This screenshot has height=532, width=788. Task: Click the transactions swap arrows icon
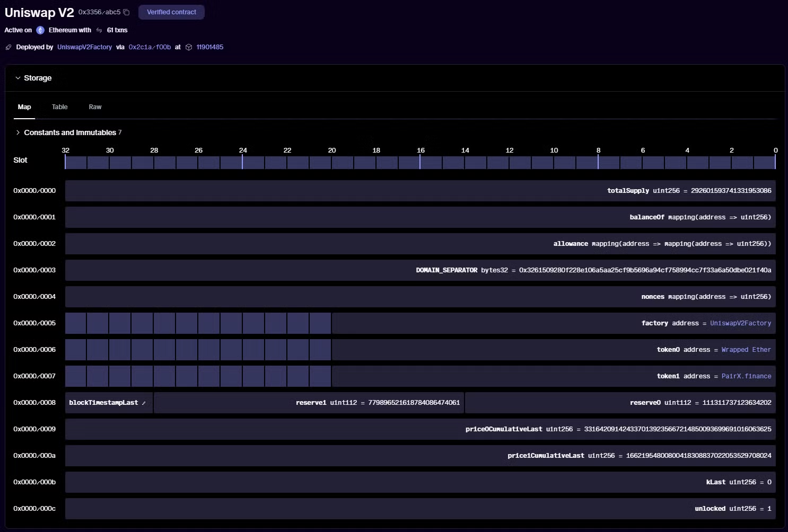[x=99, y=30]
